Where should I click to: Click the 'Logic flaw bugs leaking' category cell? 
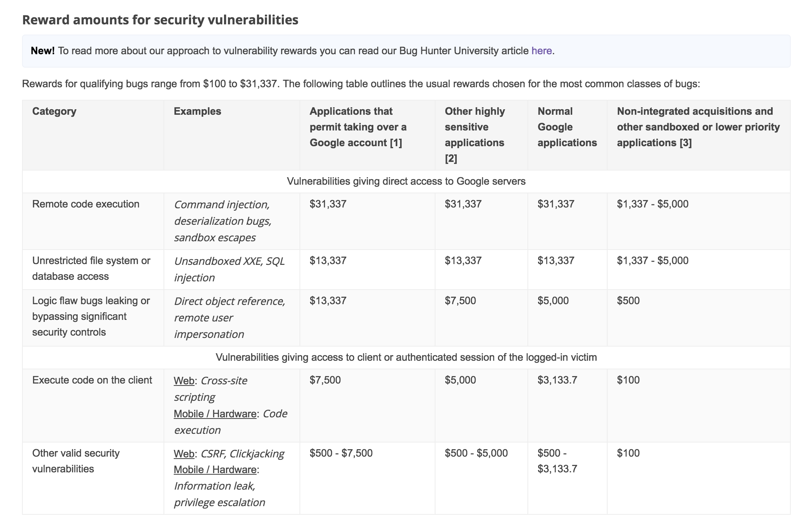tap(91, 316)
